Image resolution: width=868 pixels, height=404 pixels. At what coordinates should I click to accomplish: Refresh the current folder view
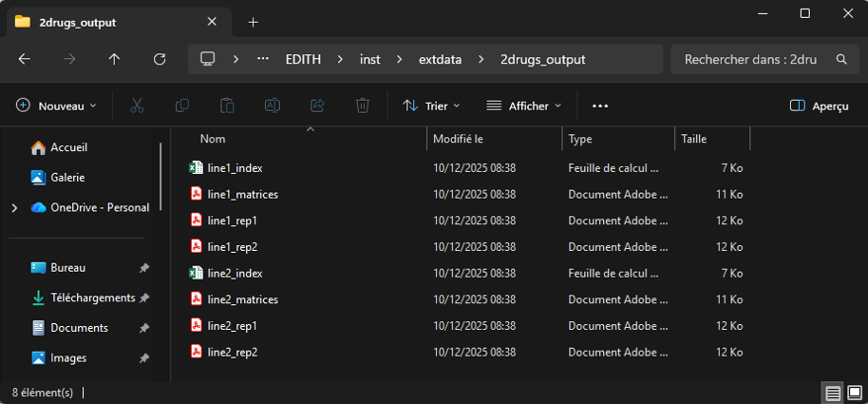[x=160, y=59]
